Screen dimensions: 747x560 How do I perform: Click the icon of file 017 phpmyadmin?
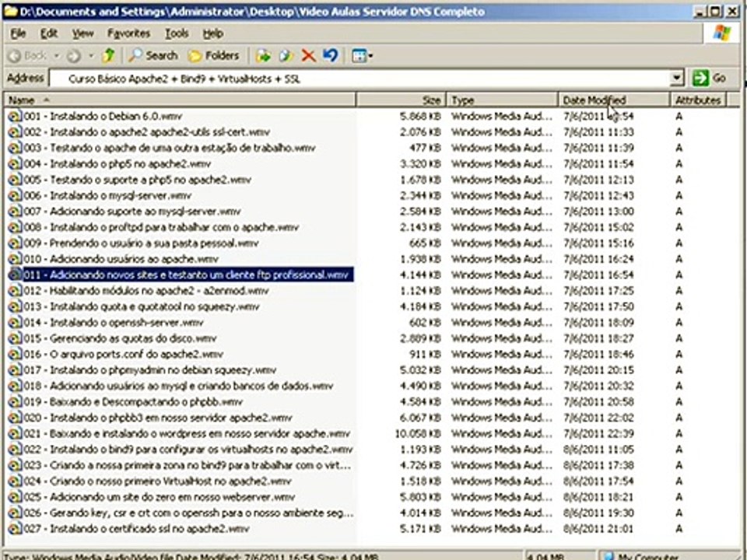(x=15, y=370)
